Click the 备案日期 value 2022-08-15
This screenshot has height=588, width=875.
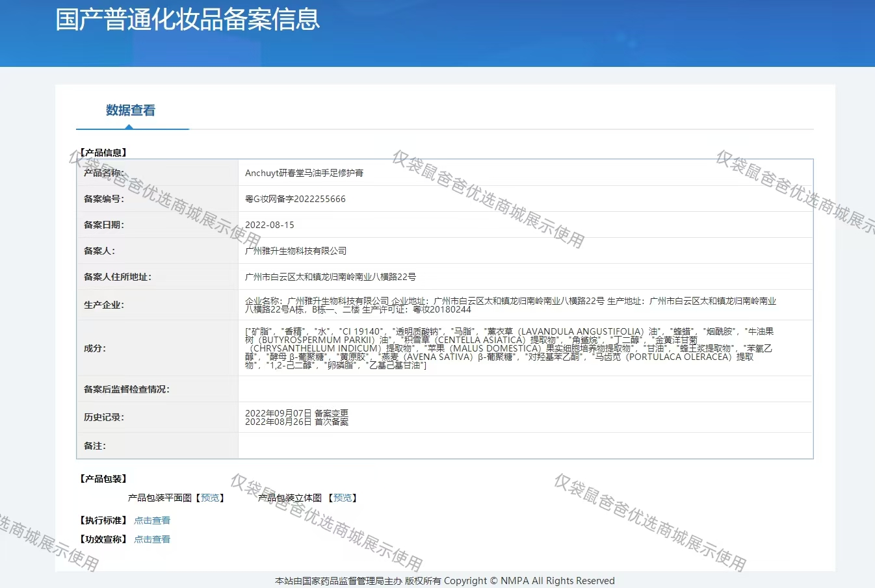pos(269,225)
